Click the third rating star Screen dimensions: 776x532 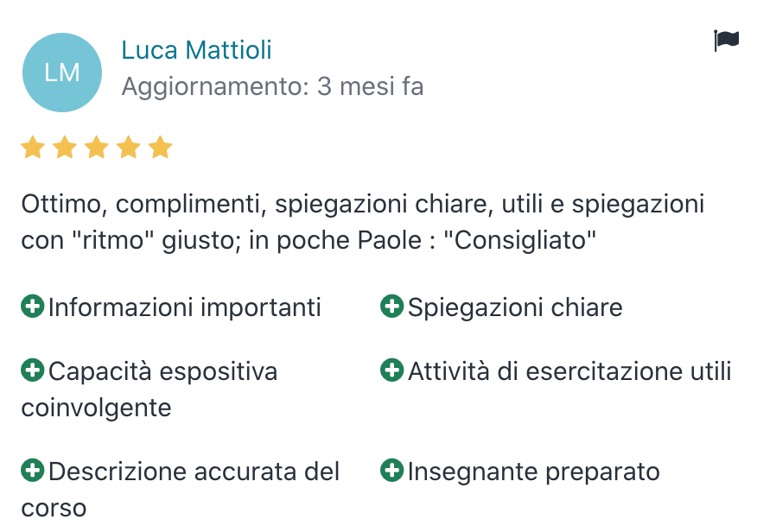click(97, 148)
